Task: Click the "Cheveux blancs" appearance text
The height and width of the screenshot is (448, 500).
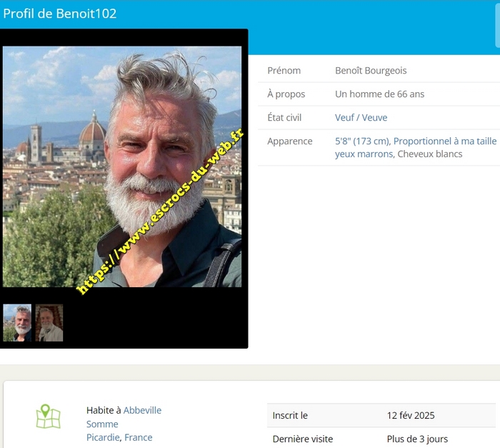Action: point(430,154)
